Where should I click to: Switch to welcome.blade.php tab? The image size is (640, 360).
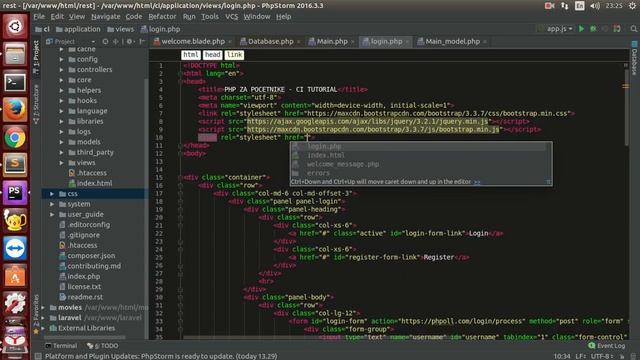[x=193, y=41]
